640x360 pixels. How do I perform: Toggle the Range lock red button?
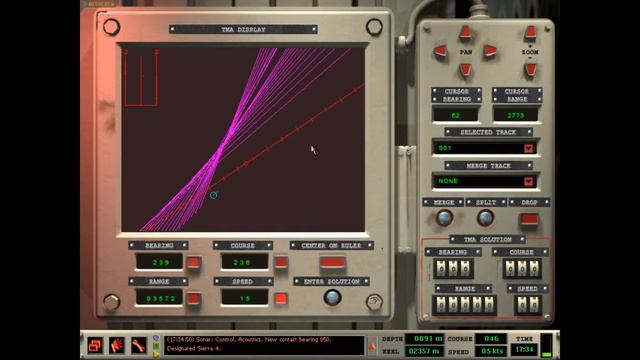coord(193,299)
